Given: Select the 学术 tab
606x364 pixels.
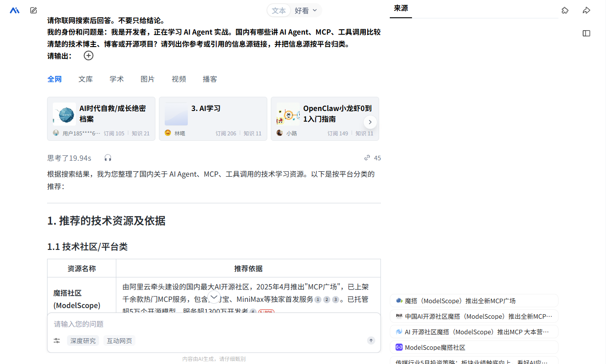Looking at the screenshot, I should 117,79.
